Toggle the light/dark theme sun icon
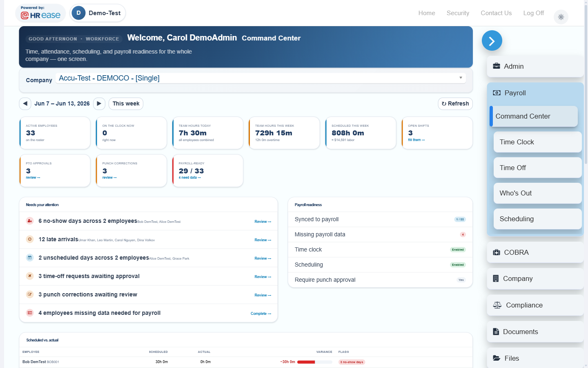588x368 pixels. tap(561, 17)
